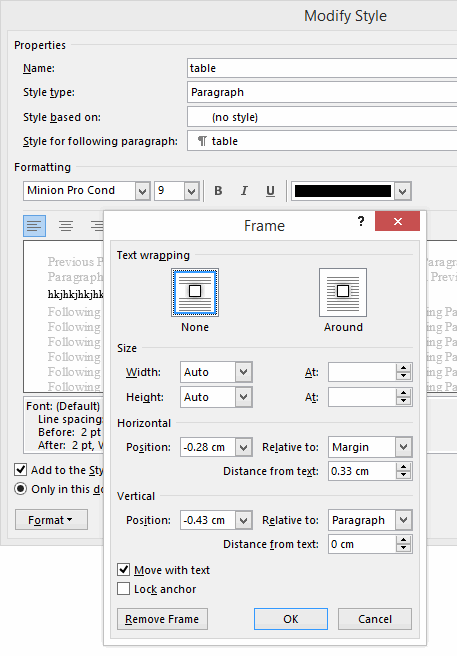This screenshot has height=656, width=457.
Task: Click the Frame dialog help question mark
Action: [361, 221]
